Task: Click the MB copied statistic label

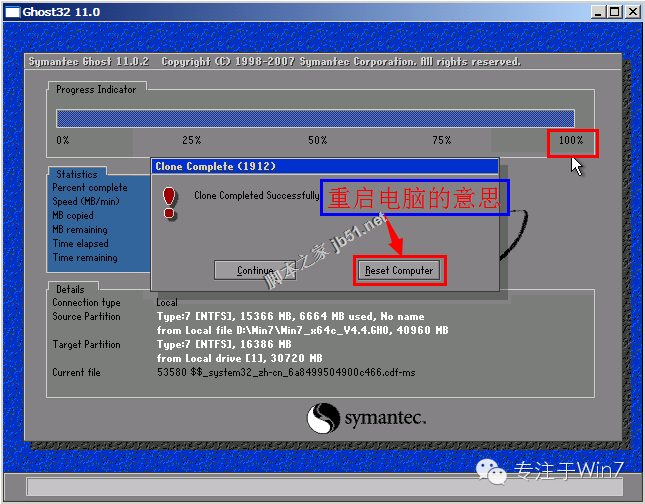Action: (x=73, y=216)
